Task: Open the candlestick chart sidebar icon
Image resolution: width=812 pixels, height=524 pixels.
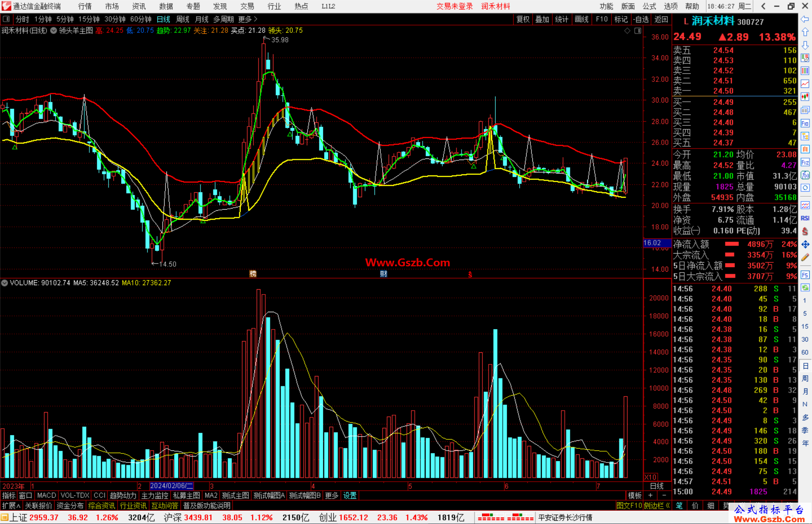Action: tap(805, 97)
